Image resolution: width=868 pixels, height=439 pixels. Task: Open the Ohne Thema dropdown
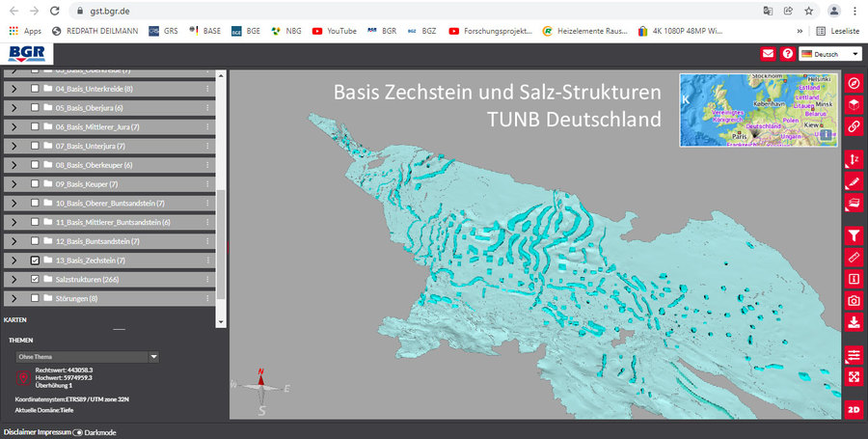pos(87,356)
